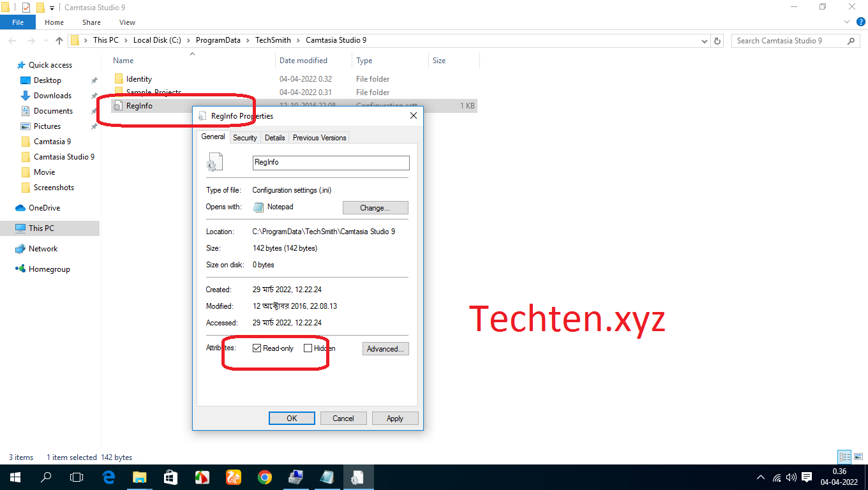Open Desktop in the navigation pane

[x=47, y=80]
